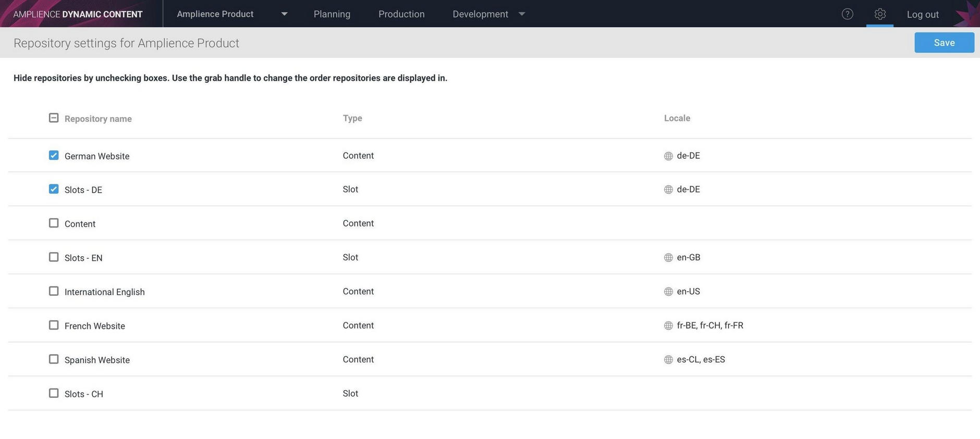Click the Type column header
The height and width of the screenshot is (439, 980).
click(352, 118)
